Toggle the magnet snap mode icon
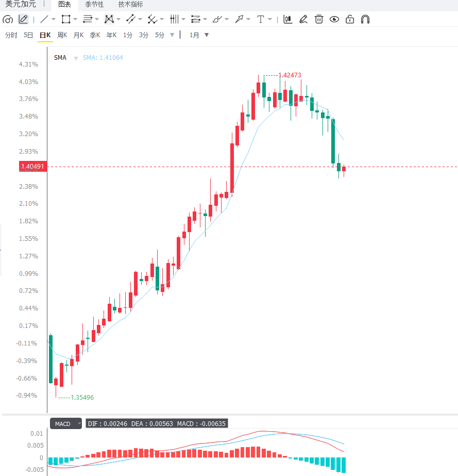This screenshot has width=458, height=476. point(365,20)
